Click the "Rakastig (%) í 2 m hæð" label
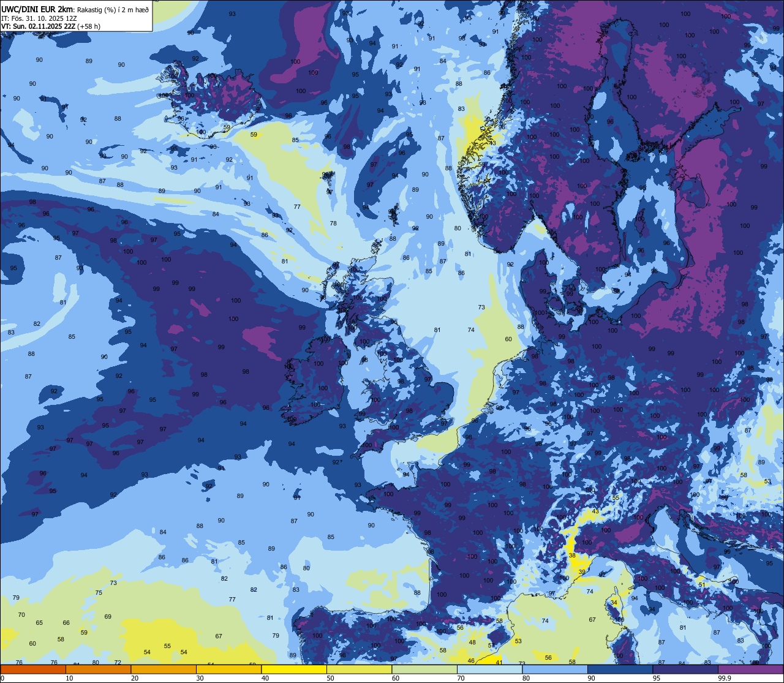 click(113, 10)
